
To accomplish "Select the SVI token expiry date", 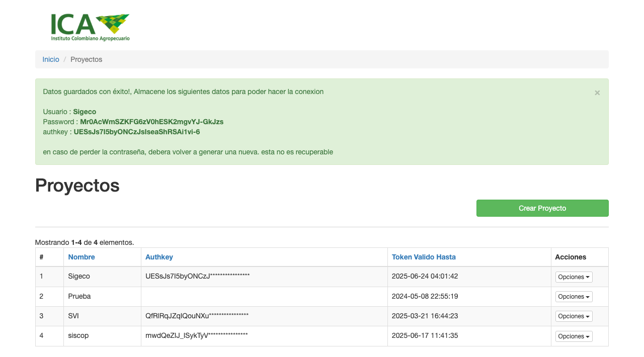I will point(425,316).
